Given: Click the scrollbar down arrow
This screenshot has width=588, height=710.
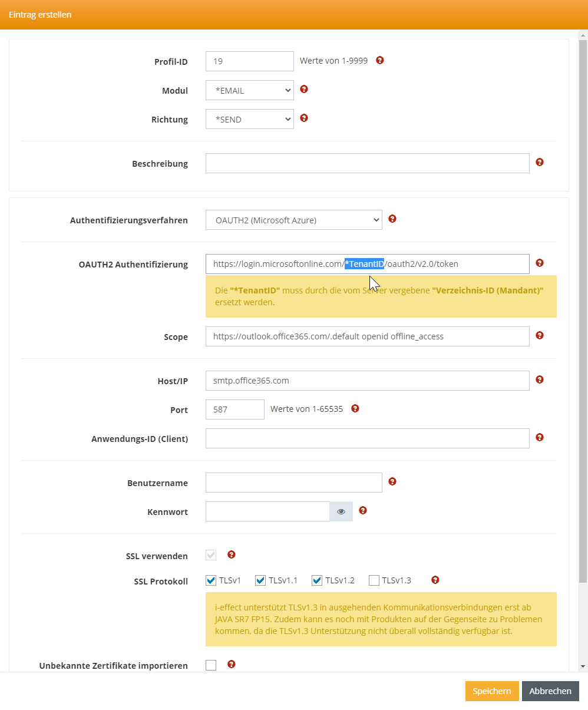Looking at the screenshot, I should 583,666.
